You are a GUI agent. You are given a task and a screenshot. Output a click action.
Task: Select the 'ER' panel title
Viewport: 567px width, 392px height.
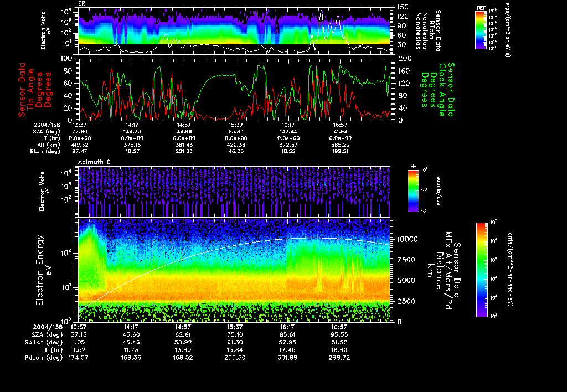pos(81,3)
